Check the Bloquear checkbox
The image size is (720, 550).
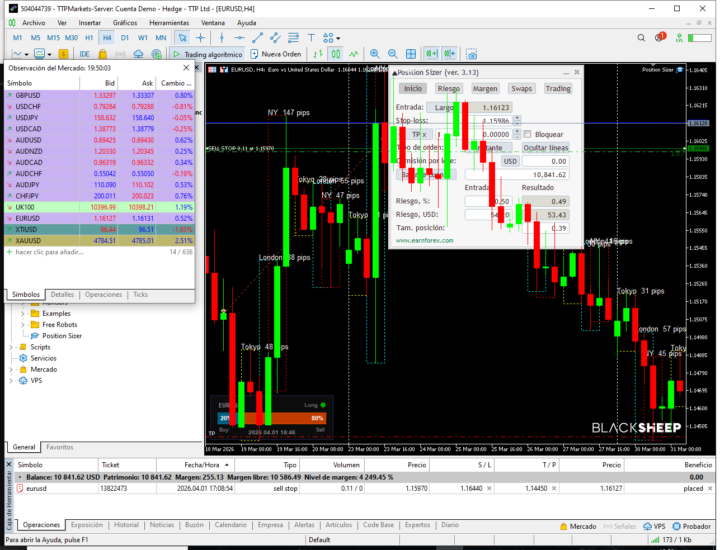point(528,134)
